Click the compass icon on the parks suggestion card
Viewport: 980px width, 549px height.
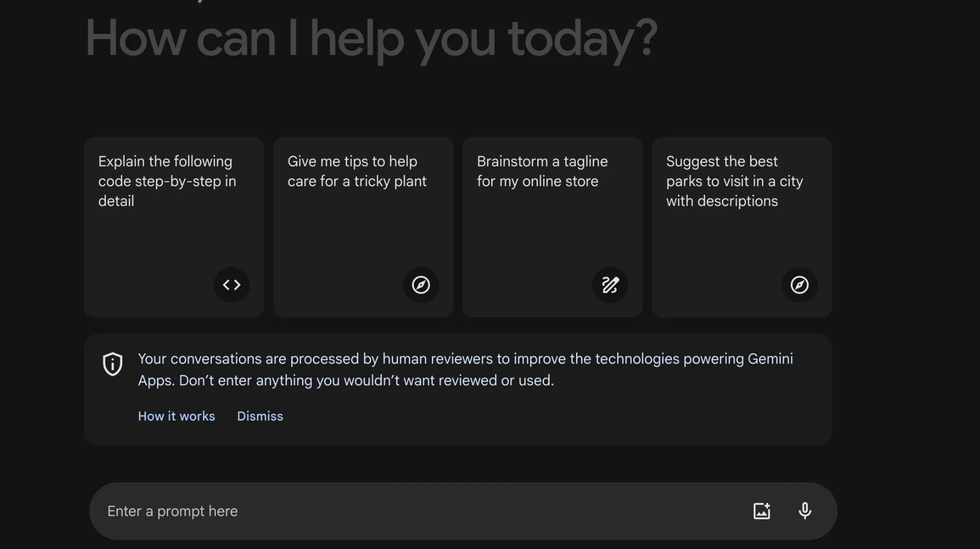pyautogui.click(x=799, y=285)
